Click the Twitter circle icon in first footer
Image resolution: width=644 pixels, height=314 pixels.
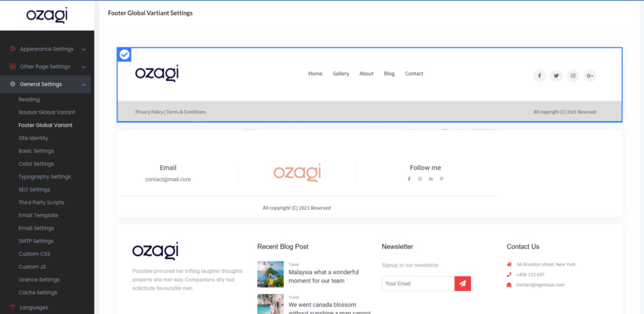556,75
